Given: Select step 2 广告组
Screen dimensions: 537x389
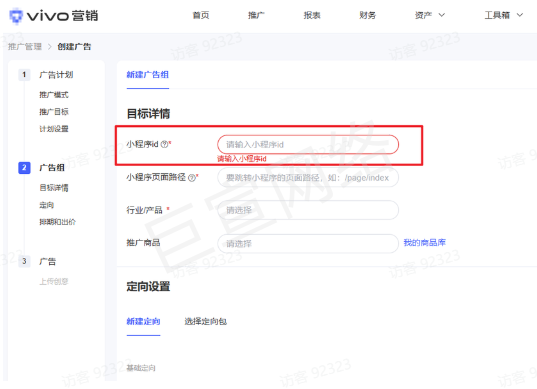Looking at the screenshot, I should [52, 167].
